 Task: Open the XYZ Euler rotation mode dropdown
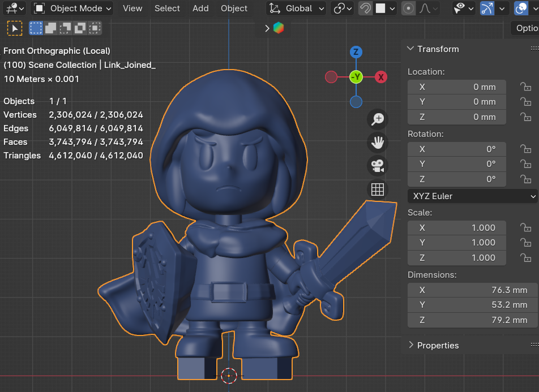tap(473, 196)
